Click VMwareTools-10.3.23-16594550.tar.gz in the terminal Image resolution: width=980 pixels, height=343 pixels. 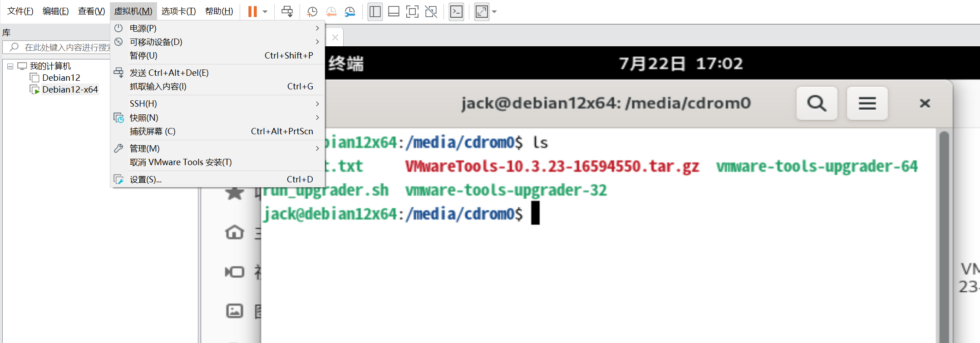click(552, 167)
